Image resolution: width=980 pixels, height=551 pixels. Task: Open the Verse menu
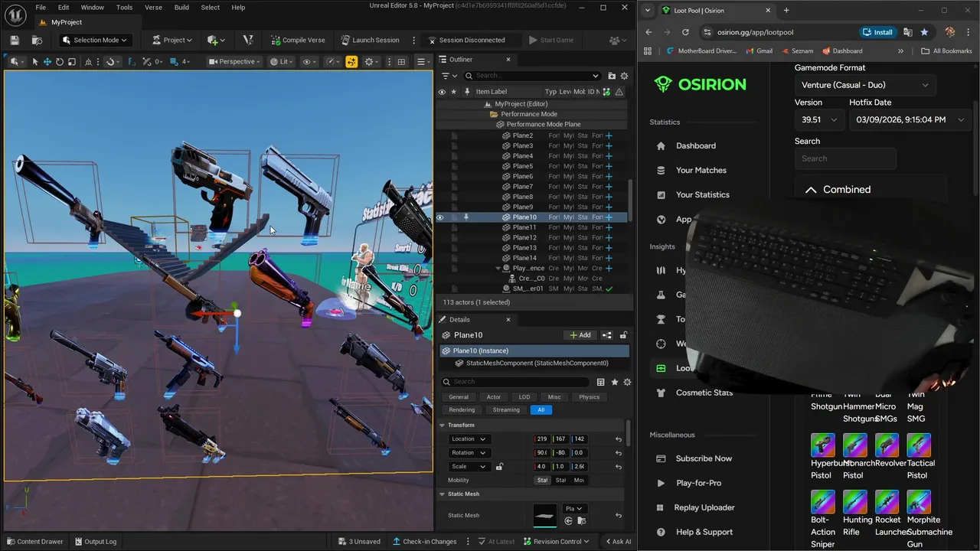[x=153, y=8]
